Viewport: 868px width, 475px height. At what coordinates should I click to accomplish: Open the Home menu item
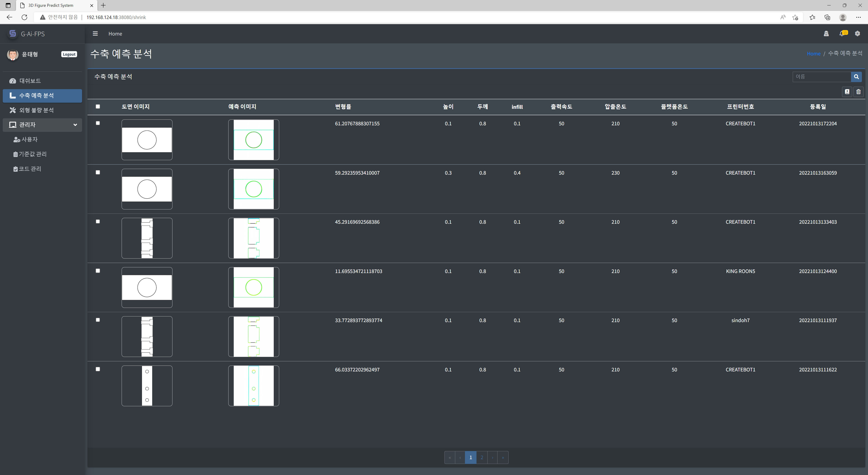pyautogui.click(x=115, y=33)
